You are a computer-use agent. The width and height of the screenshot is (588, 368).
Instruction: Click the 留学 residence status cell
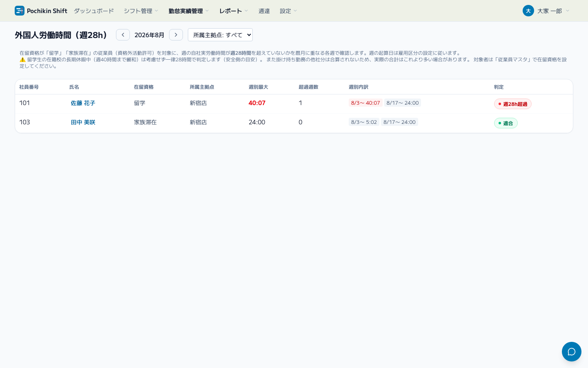point(140,103)
